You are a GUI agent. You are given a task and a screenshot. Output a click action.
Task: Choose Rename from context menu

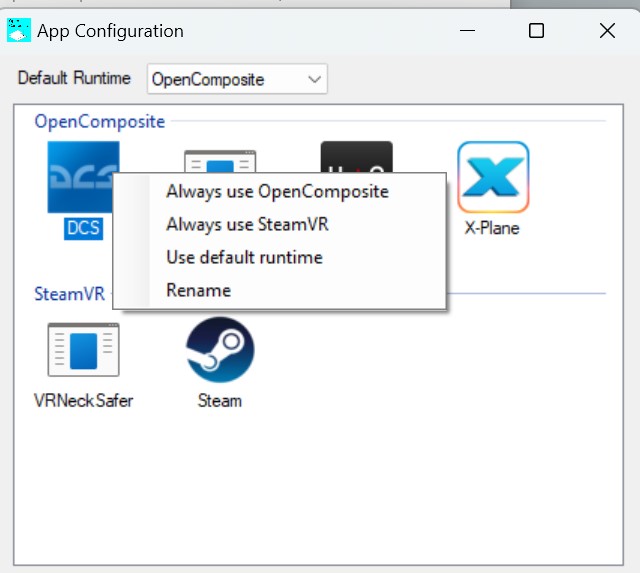[279, 290]
